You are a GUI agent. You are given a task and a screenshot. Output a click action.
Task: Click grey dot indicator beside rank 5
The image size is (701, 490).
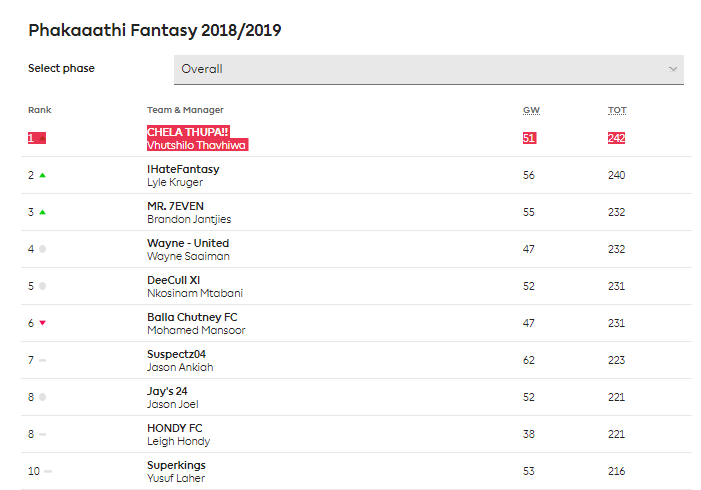tap(42, 286)
